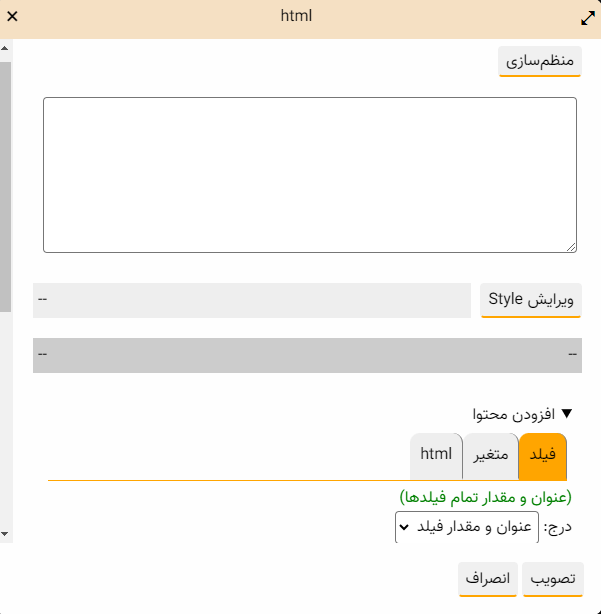Close the html dialog with the X icon

[12, 17]
